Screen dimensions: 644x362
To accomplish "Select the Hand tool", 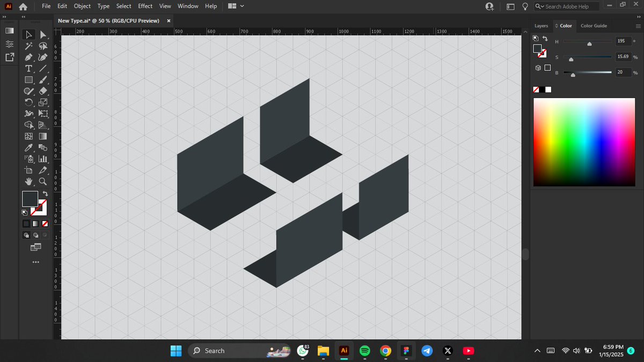I will coord(29,181).
